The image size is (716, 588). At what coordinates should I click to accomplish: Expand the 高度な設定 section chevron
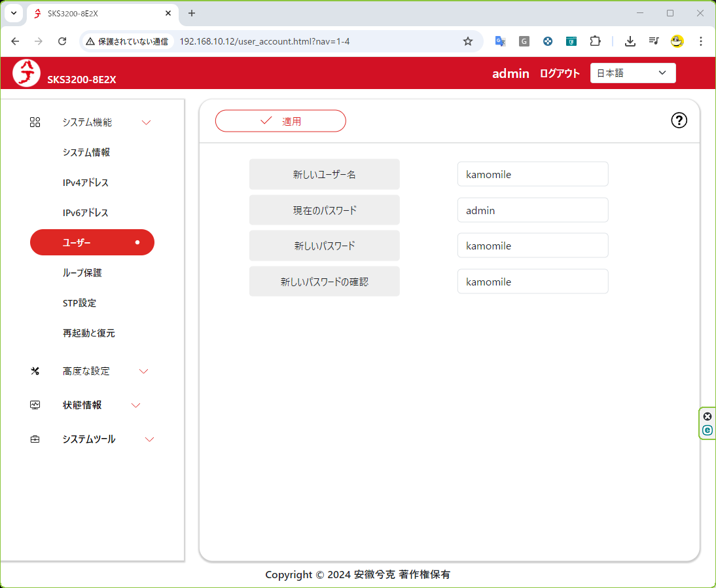click(x=143, y=371)
